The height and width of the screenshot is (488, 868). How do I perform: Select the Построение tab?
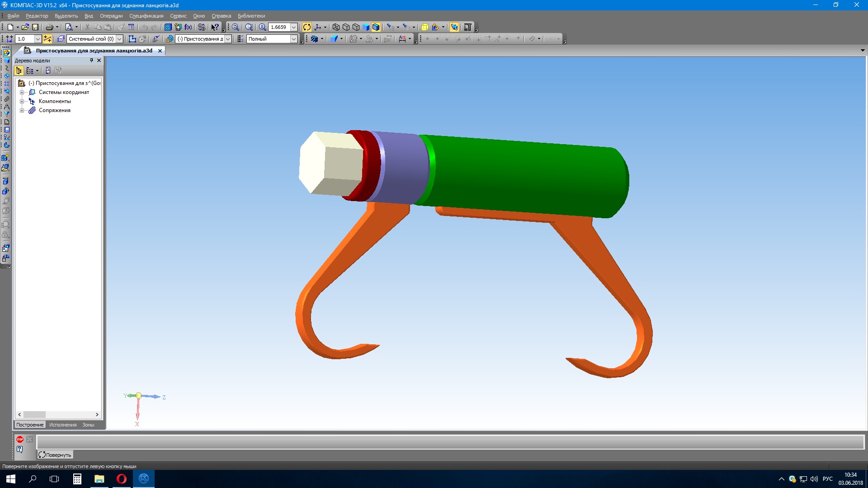[x=30, y=425]
